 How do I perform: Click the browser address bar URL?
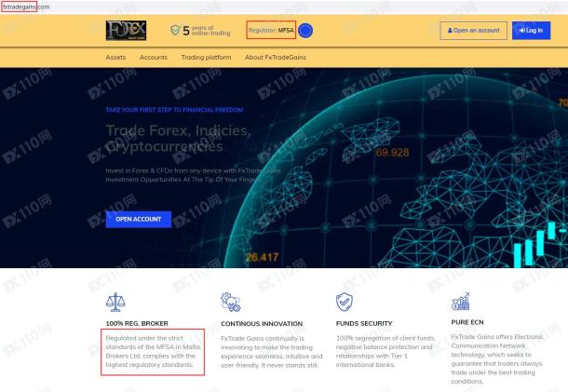pyautogui.click(x=25, y=7)
